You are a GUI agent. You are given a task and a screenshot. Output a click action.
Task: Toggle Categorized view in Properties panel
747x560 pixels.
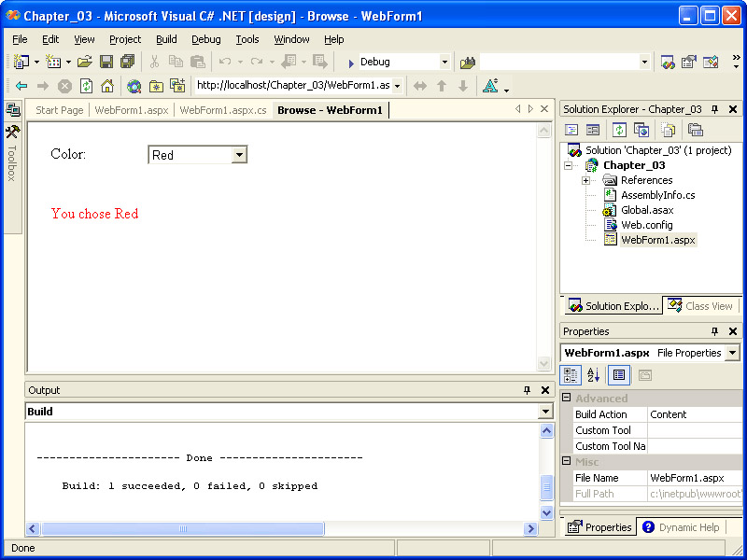point(571,375)
